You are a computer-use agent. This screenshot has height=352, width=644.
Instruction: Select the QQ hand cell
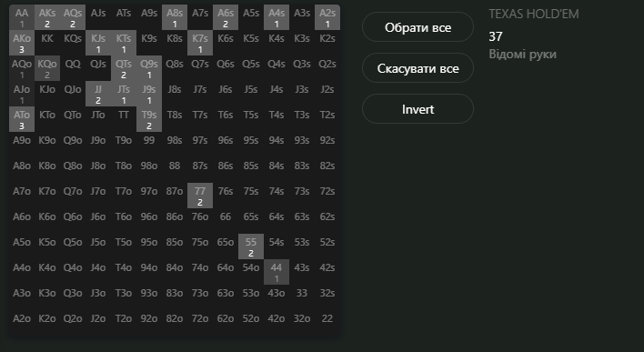pyautogui.click(x=73, y=68)
